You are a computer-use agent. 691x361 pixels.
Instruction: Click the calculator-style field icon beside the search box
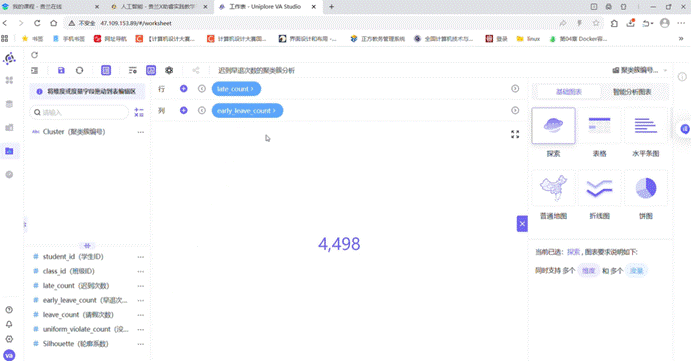139,112
